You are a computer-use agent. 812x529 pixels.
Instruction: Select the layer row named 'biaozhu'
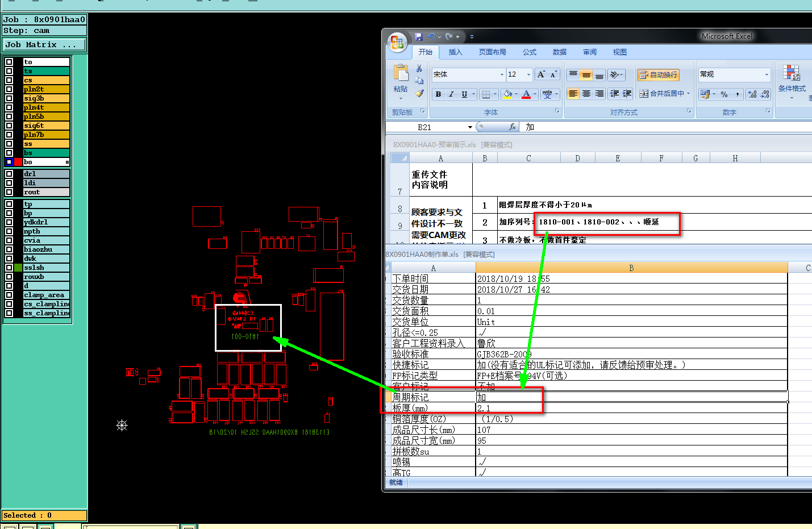46,249
